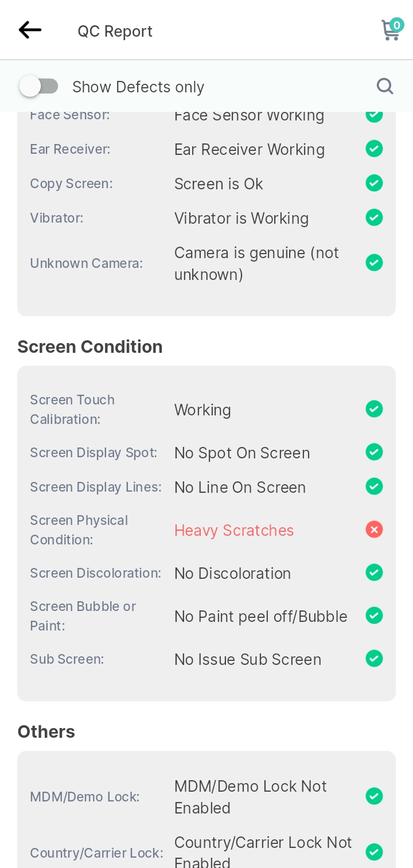Click the QC Report title
Screen dimensions: 413x868
[x=115, y=31]
